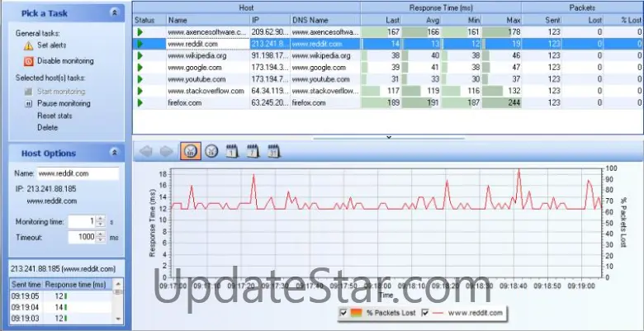Click the red www.reddit.com legend line

coord(438,313)
